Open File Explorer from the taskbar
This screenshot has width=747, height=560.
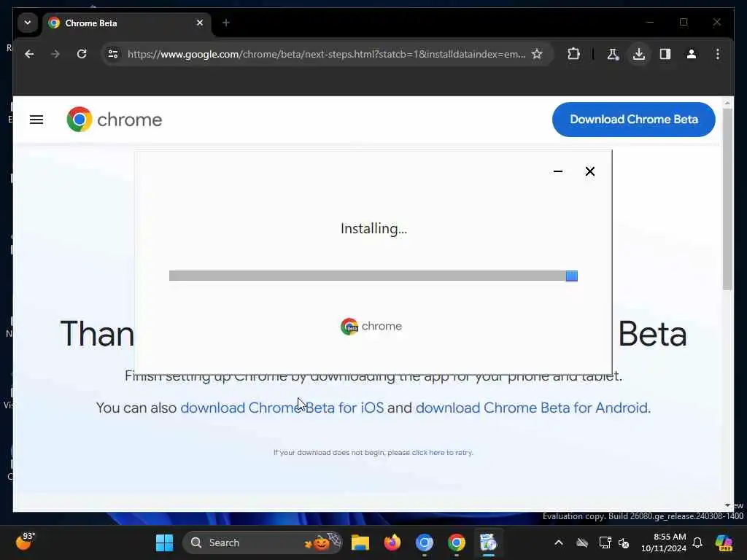click(360, 542)
